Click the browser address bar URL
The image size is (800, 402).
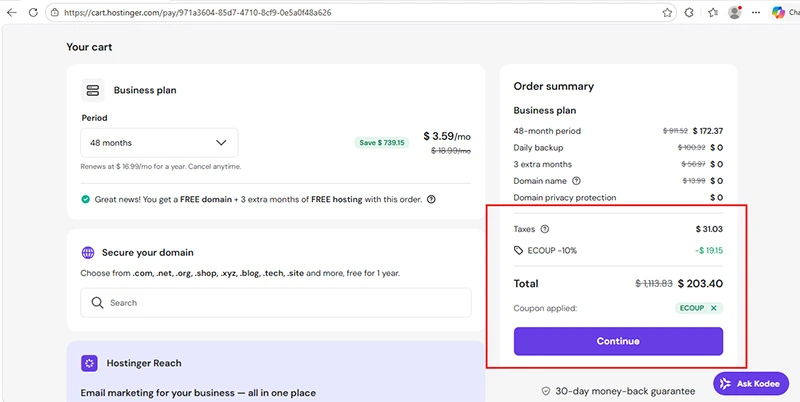pyautogui.click(x=197, y=13)
